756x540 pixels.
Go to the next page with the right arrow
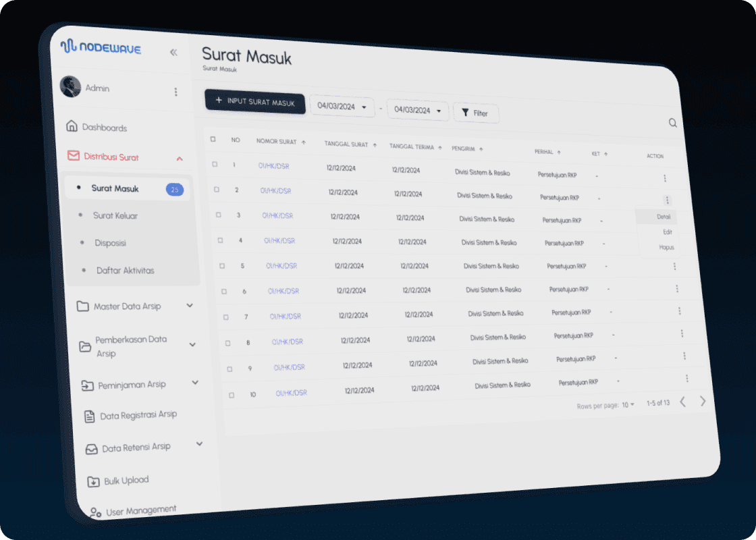click(703, 401)
